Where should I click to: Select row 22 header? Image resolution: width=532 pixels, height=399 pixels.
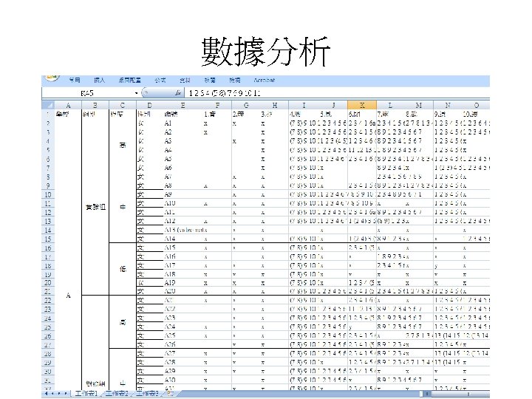[48, 301]
